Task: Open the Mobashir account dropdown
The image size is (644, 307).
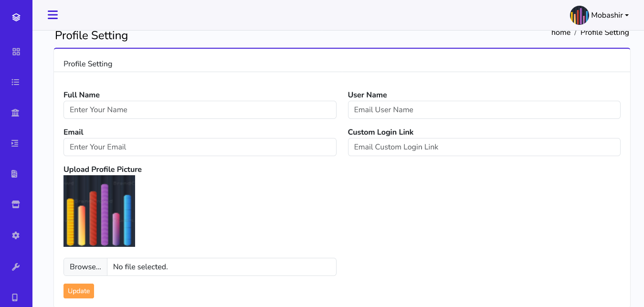Action: (606, 15)
